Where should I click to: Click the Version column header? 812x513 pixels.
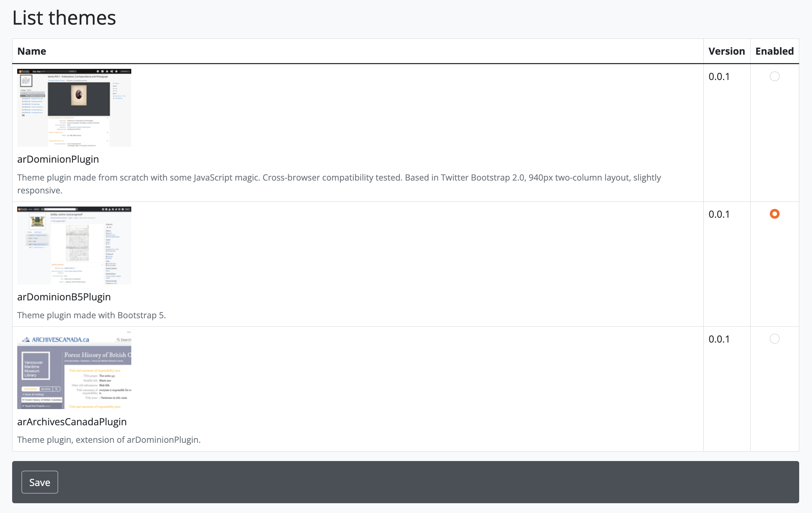[726, 51]
